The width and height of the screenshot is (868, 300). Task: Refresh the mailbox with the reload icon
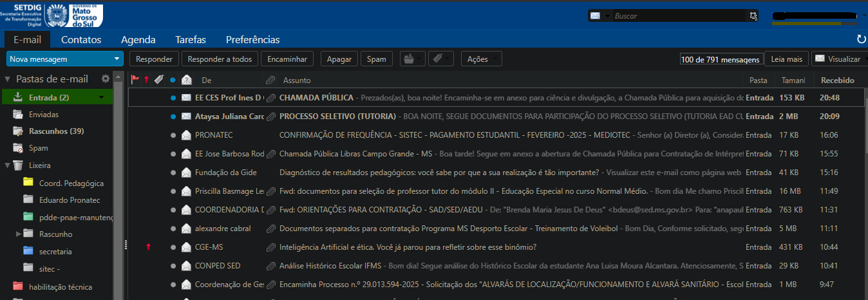861,40
